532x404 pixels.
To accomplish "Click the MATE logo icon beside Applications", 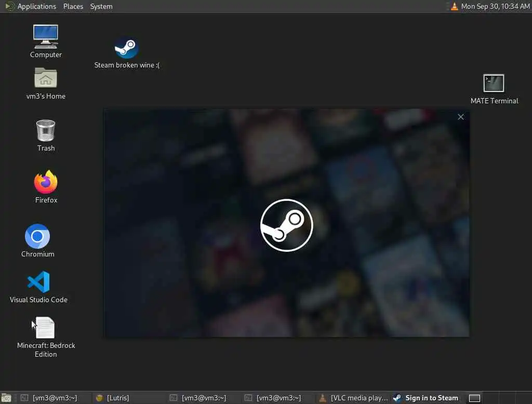I will click(10, 6).
